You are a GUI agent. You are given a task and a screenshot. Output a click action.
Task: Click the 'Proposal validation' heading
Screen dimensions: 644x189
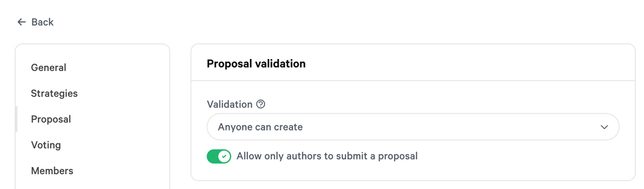click(x=256, y=64)
